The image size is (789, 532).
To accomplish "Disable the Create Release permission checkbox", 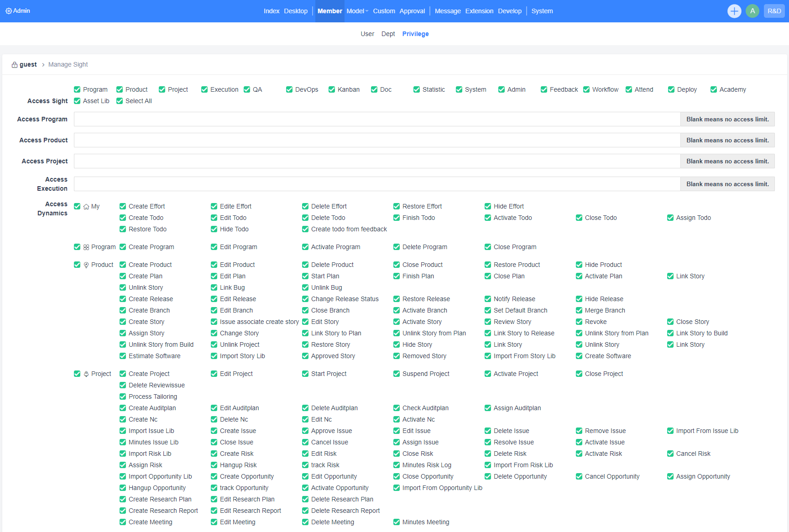I will pyautogui.click(x=123, y=299).
